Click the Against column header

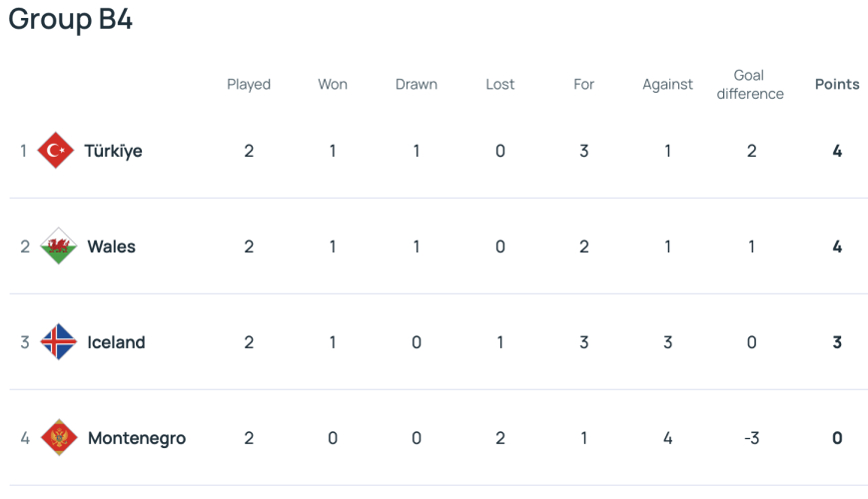point(667,85)
